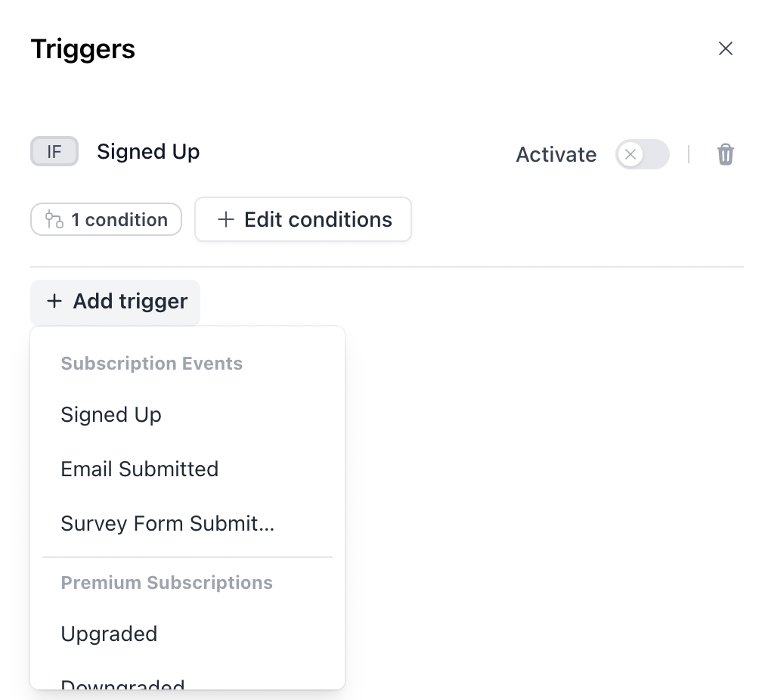Close the Triggers panel
759x700 pixels.
click(725, 49)
